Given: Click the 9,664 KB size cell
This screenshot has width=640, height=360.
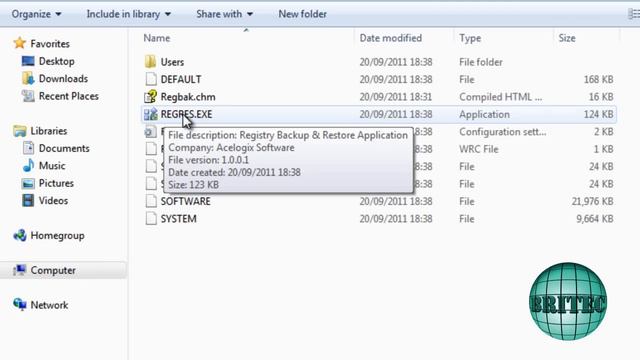Looking at the screenshot, I should point(595,219).
